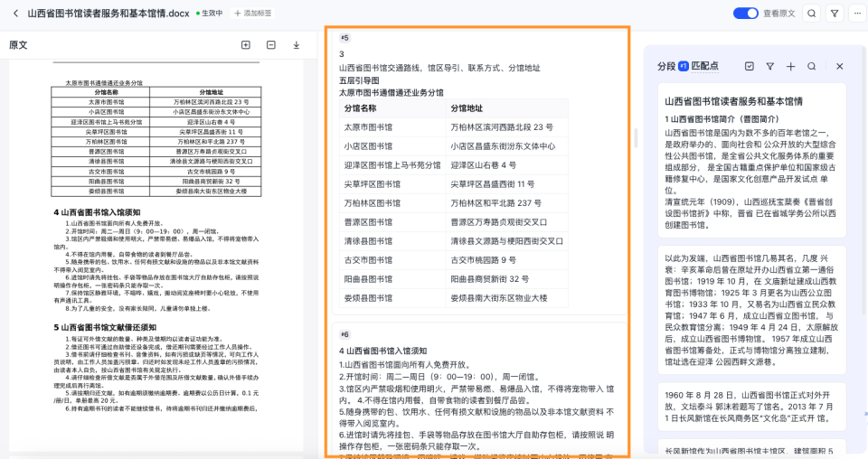Switch to the 匹配点 tab
Screen dimensions: 868x459
click(x=704, y=67)
